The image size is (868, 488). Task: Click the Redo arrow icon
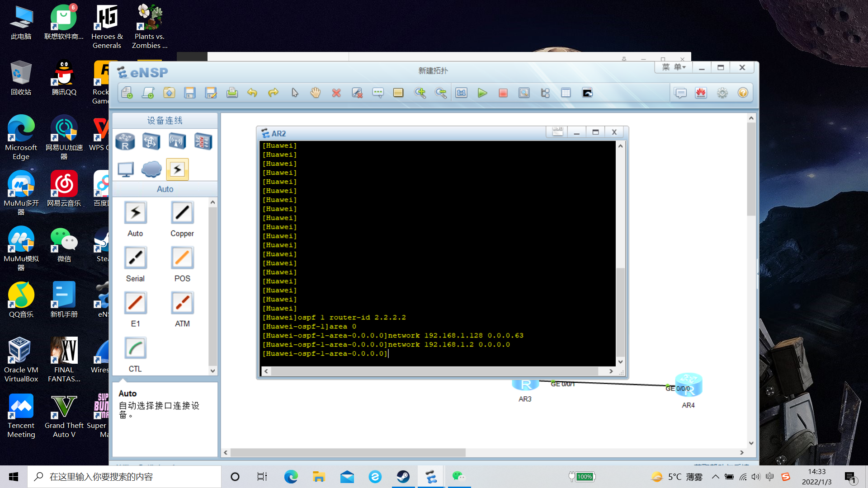[x=273, y=93]
